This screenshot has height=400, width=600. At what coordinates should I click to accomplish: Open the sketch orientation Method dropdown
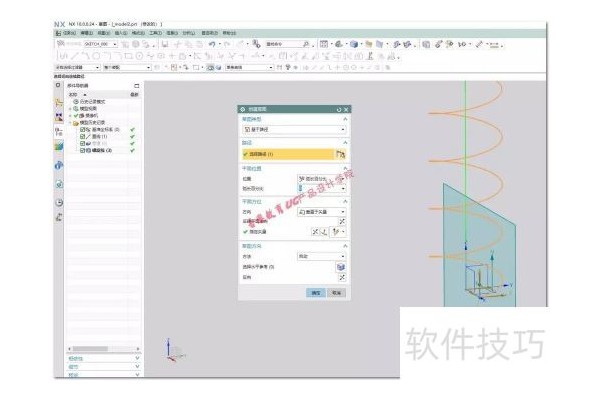(322, 256)
